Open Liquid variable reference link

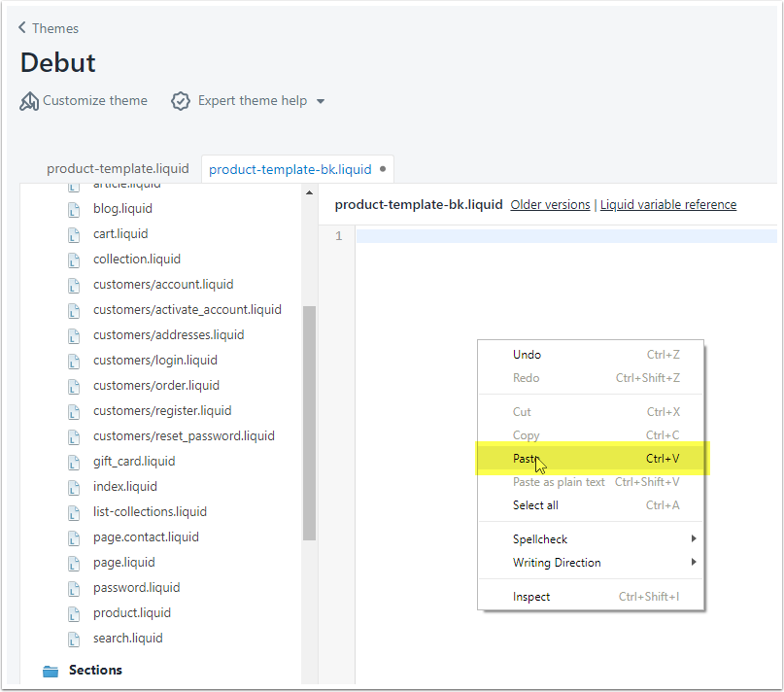[x=668, y=205]
